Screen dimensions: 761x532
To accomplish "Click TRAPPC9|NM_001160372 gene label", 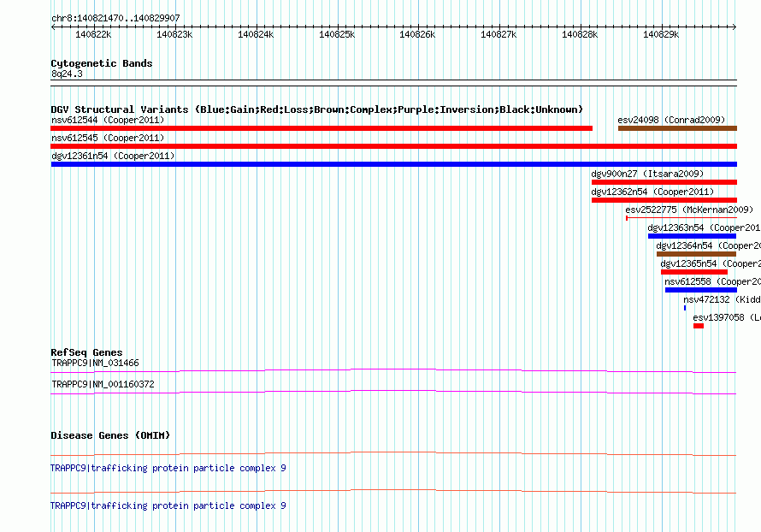I will point(103,384).
